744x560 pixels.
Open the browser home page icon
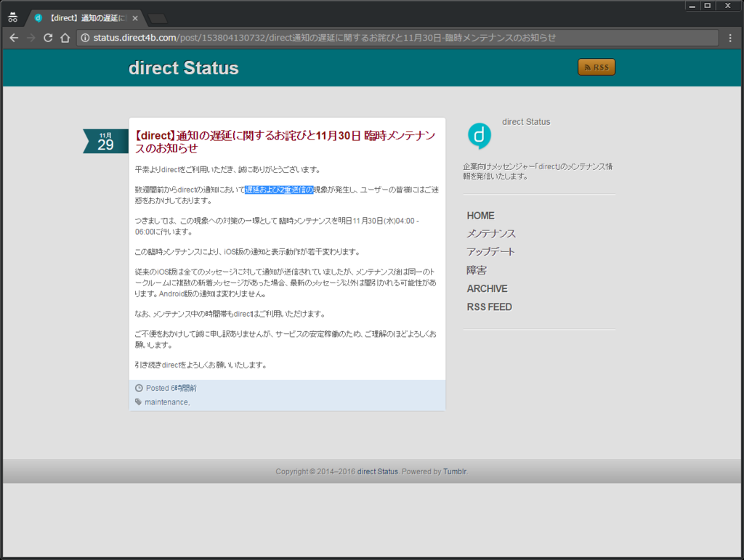coord(65,38)
